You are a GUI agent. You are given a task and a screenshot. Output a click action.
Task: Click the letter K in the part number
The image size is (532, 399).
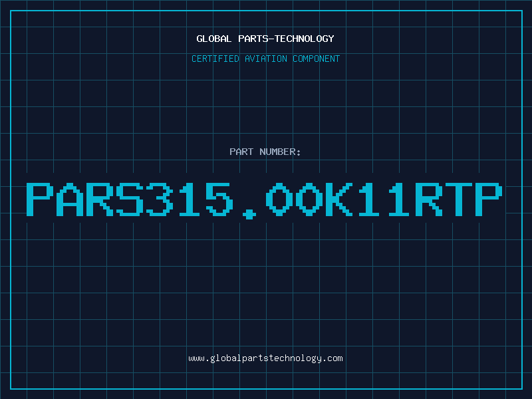(x=338, y=199)
